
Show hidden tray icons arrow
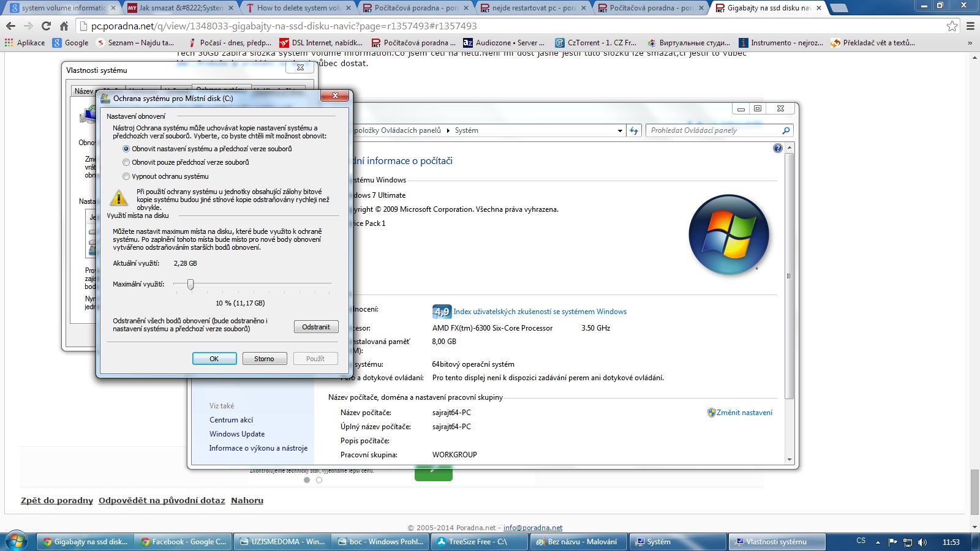coord(878,542)
